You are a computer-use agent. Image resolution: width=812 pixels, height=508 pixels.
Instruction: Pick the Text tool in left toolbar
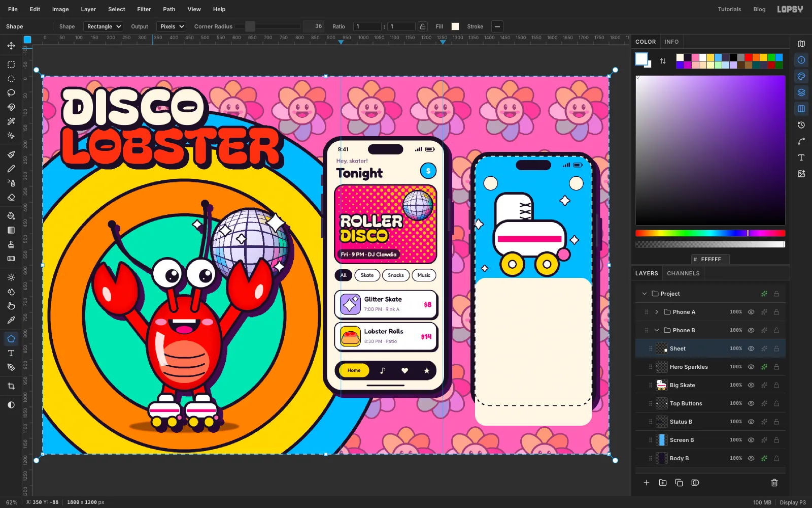[x=11, y=353]
